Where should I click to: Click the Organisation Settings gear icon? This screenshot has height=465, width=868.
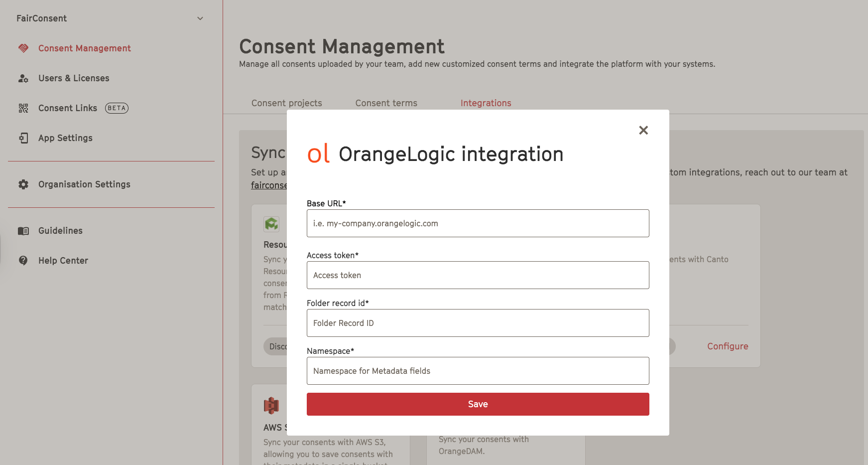click(x=23, y=184)
